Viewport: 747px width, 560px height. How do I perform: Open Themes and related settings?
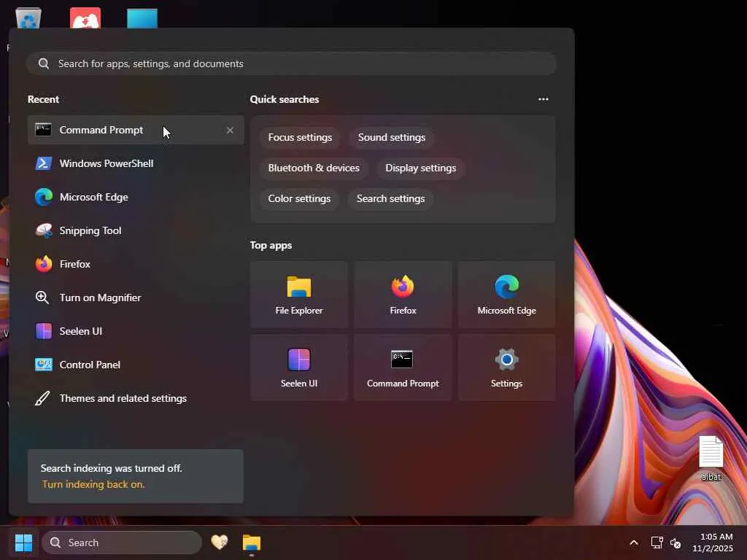pos(136,398)
